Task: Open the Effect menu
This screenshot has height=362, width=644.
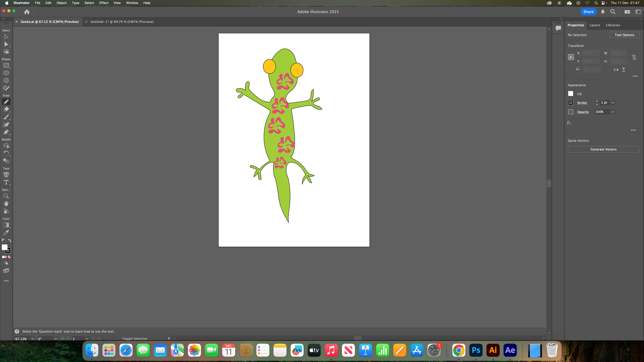Action: click(x=104, y=3)
